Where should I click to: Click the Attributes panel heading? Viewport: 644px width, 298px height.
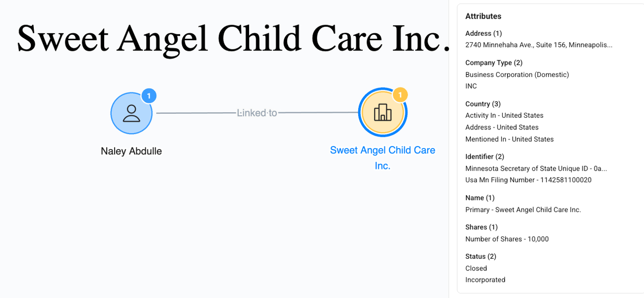coord(483,16)
